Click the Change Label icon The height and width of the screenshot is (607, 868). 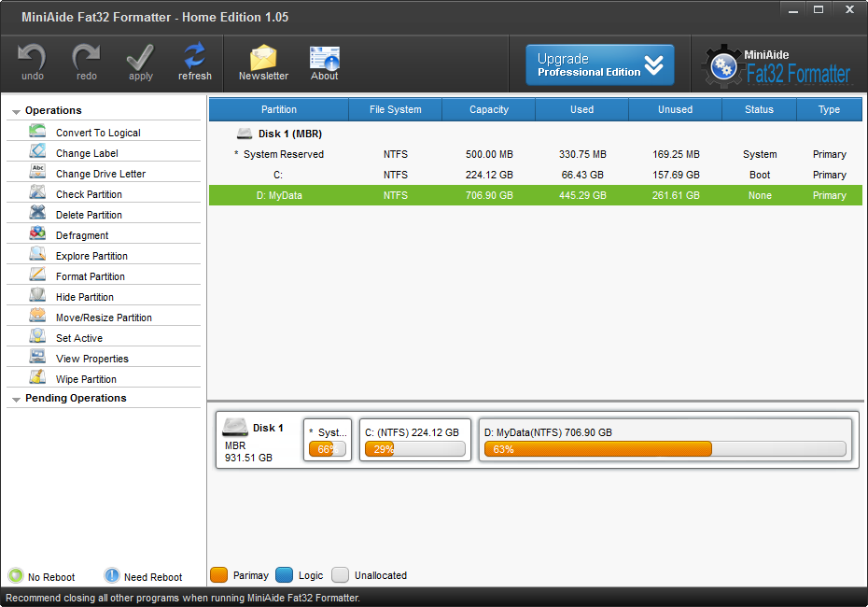tap(37, 152)
